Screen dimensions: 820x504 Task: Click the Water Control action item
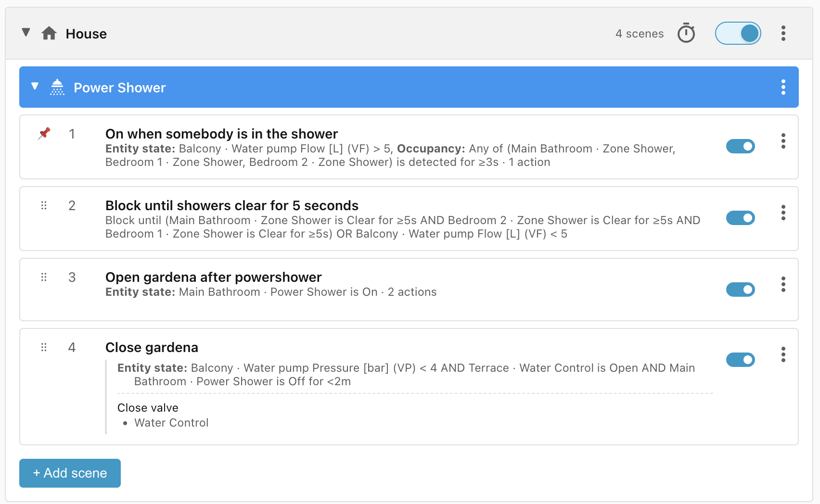coord(171,423)
